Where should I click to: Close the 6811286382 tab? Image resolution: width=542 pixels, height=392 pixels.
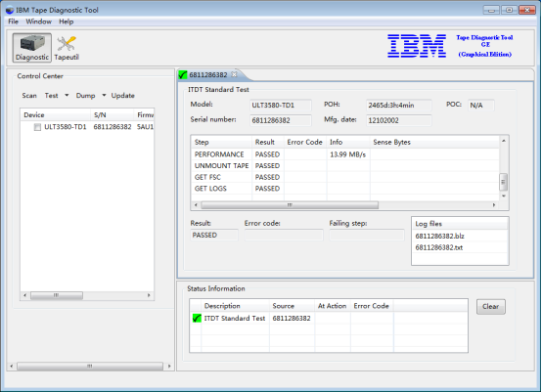pos(234,74)
